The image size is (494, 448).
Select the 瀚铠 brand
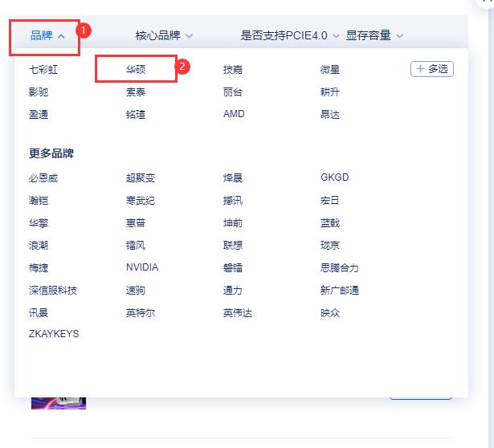pos(39,201)
